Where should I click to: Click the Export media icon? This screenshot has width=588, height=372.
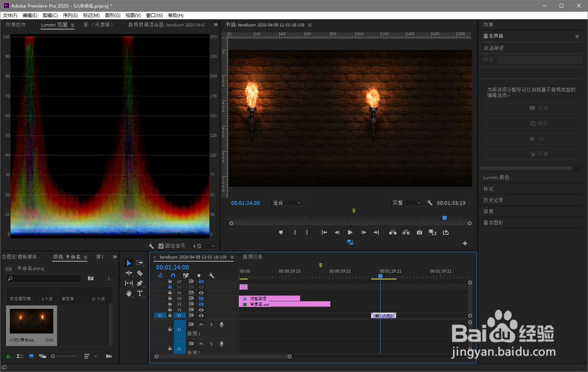(x=446, y=232)
